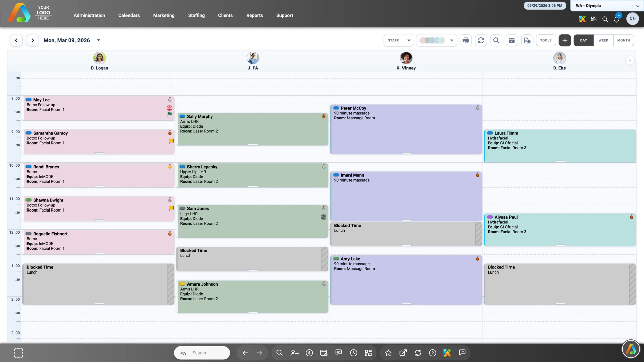Switch to Month view

pos(624,40)
